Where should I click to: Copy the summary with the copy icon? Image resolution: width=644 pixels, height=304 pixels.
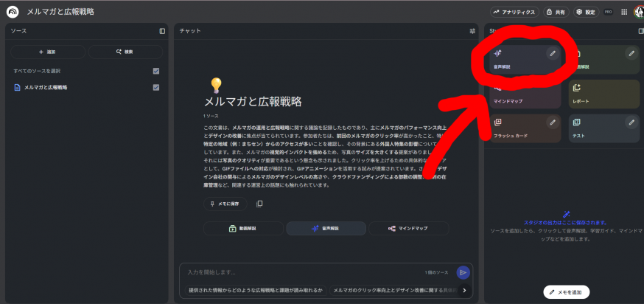(x=259, y=204)
